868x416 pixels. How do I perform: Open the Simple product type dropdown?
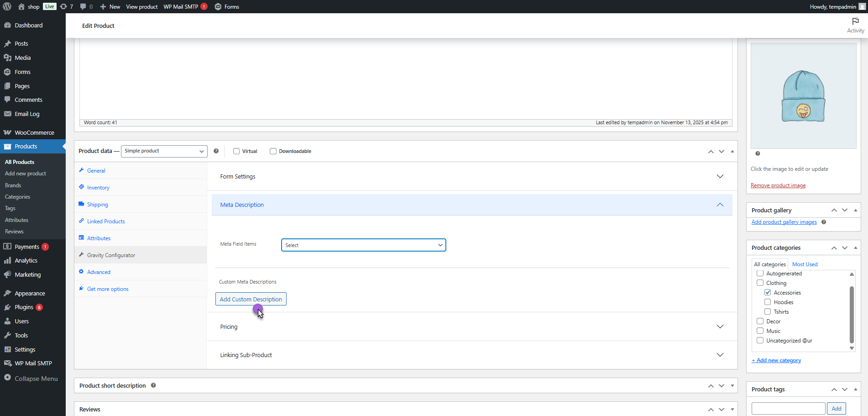click(164, 151)
